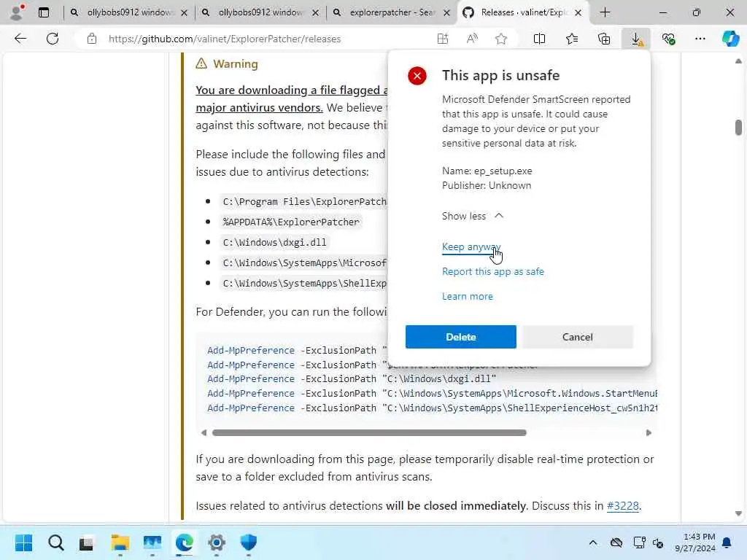Click the address bar URL field
This screenshot has height=560, width=747.
[x=225, y=39]
